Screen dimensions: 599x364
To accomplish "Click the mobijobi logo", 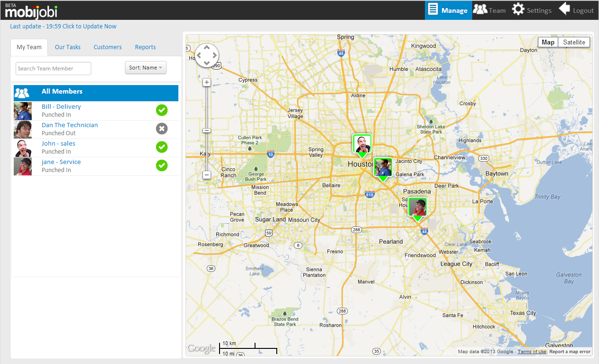I will [31, 10].
